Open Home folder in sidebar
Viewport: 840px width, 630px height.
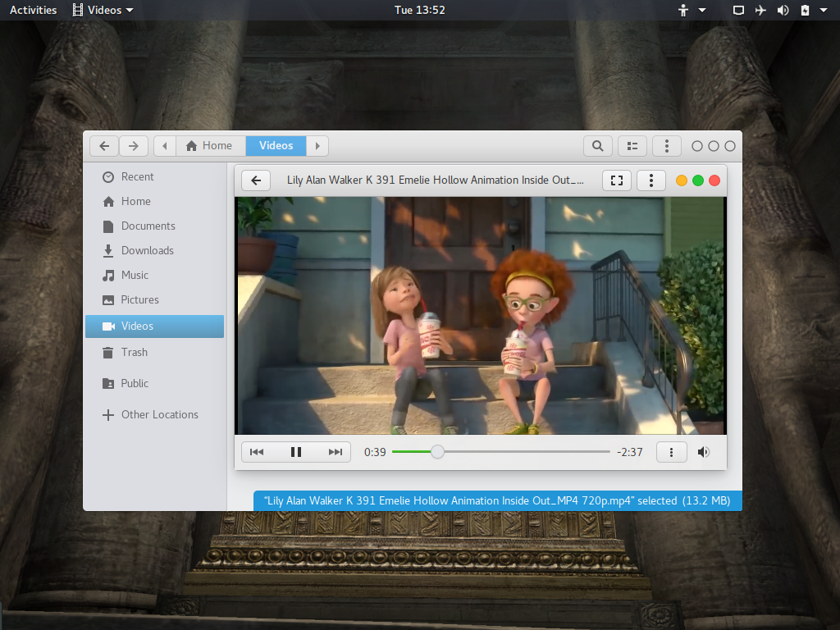pos(154,202)
